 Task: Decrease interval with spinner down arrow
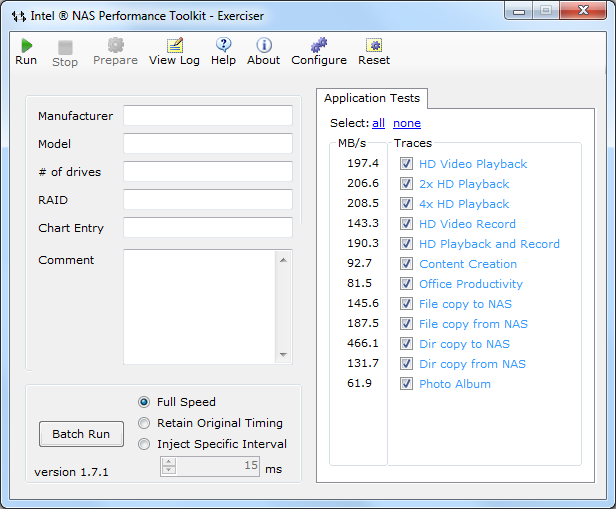click(169, 470)
